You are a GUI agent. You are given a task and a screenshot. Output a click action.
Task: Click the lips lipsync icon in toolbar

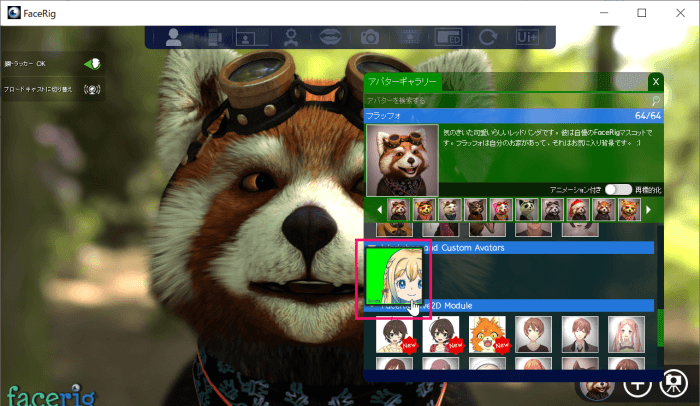coord(330,37)
